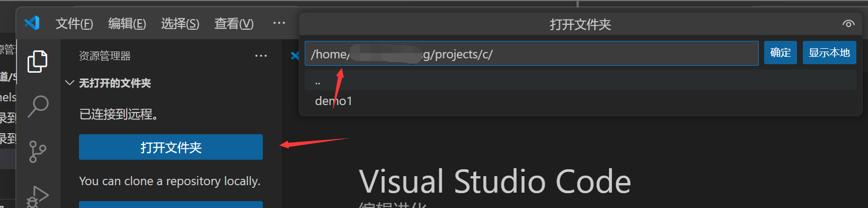Collapse the 无打开的文件夹 section

pos(69,83)
